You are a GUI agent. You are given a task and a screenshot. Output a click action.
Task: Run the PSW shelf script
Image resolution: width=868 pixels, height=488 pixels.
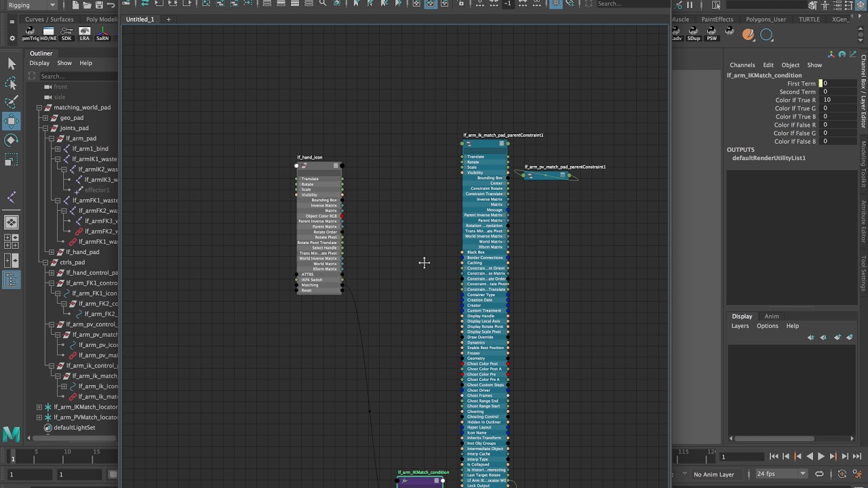[711, 34]
